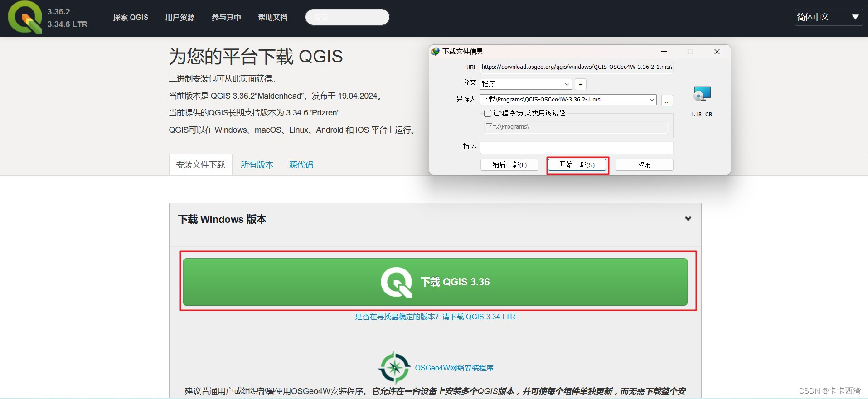
Task: Click the 为您的平台下载 QGIS heading
Action: [x=256, y=57]
